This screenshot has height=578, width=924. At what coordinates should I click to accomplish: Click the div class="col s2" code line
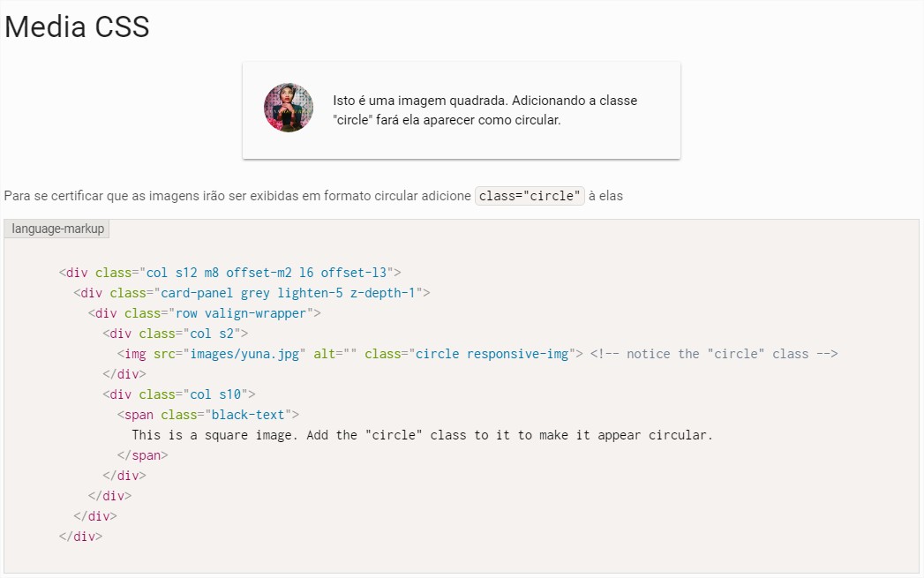point(176,334)
